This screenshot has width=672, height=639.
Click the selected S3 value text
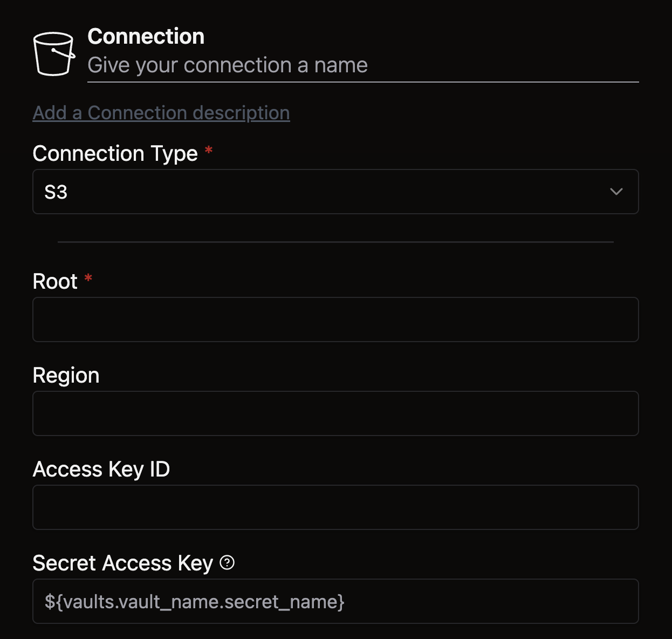56,192
